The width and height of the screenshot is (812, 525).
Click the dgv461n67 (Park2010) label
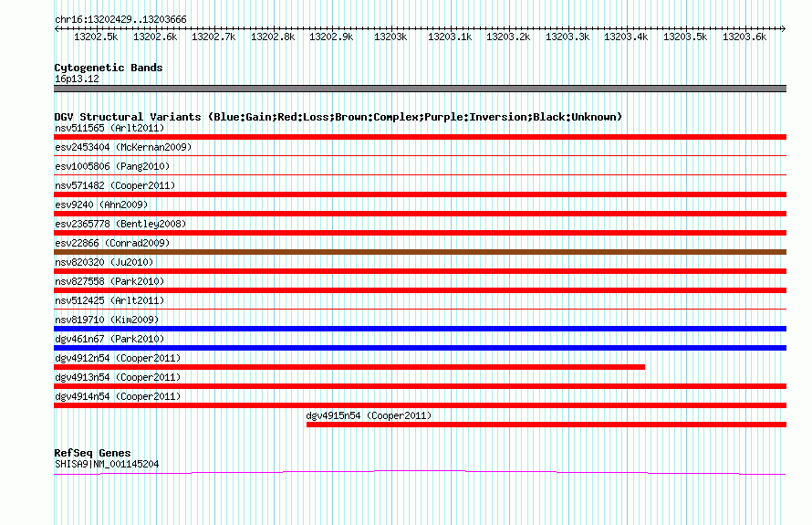(109, 339)
